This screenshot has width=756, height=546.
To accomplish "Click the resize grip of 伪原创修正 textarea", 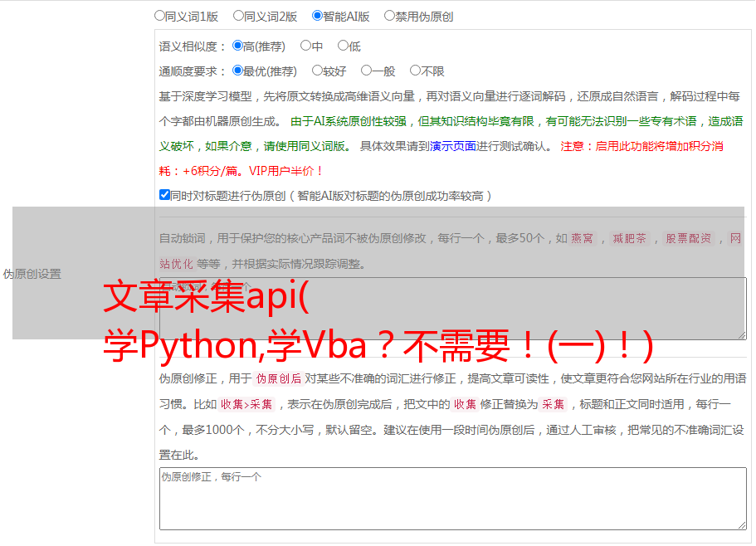I will (742, 526).
